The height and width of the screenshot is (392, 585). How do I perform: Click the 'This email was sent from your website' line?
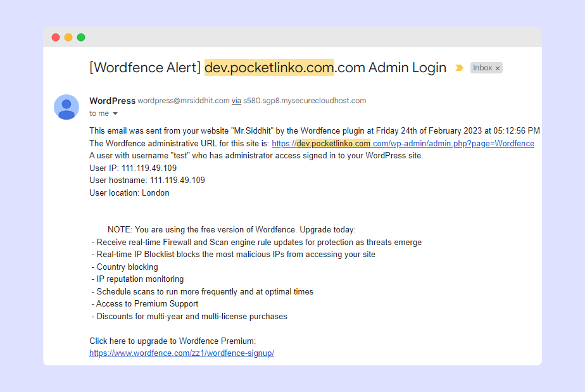pyautogui.click(x=315, y=131)
